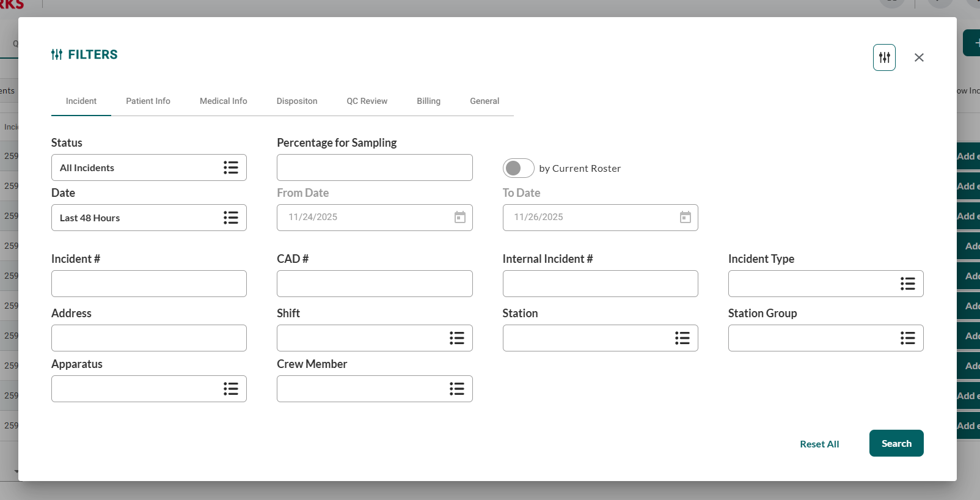Switch to the QC Review tab
Image resolution: width=980 pixels, height=500 pixels.
pos(367,101)
